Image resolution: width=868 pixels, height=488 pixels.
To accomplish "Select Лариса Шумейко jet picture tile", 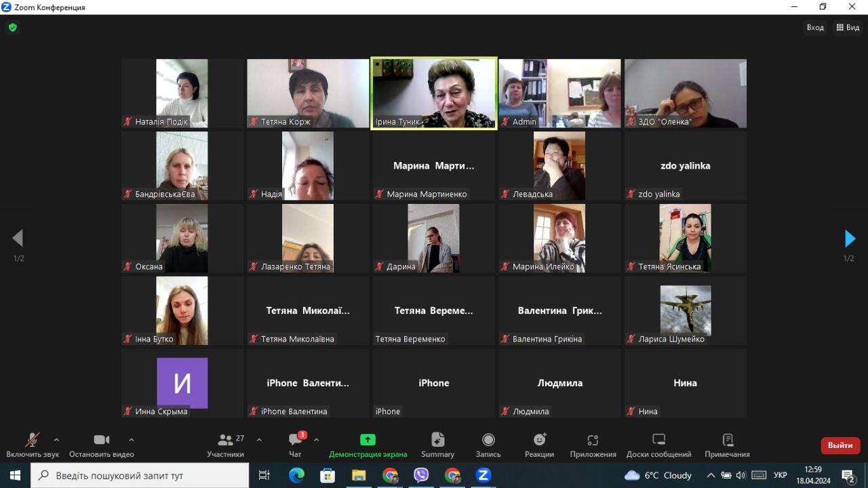I will pyautogui.click(x=686, y=310).
